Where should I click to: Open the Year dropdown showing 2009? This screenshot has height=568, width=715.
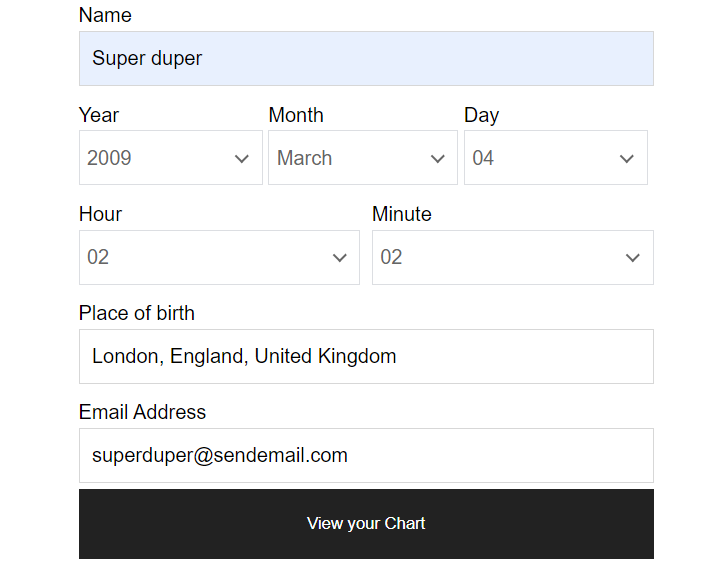[171, 158]
